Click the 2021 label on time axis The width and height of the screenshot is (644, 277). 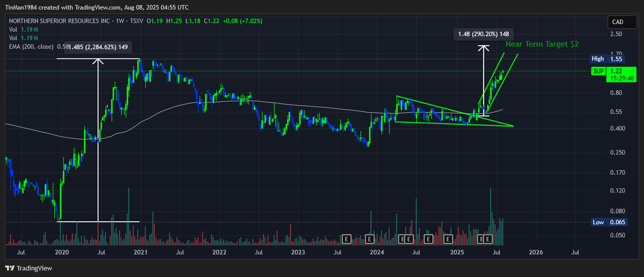[x=140, y=252]
